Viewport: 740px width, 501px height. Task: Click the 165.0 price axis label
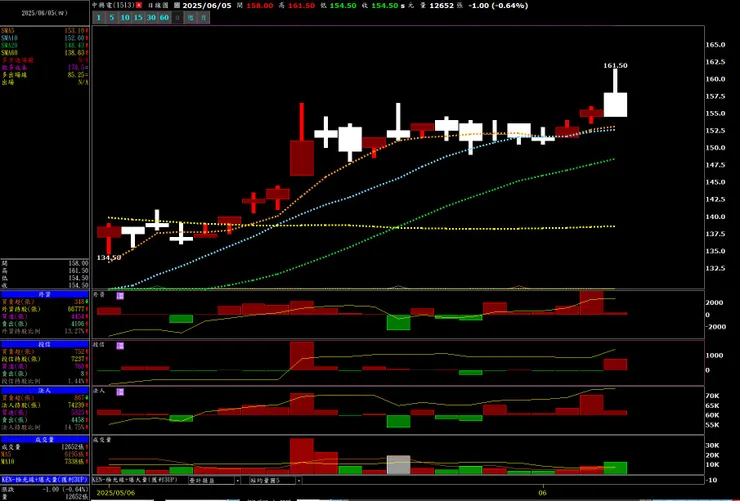[x=715, y=45]
